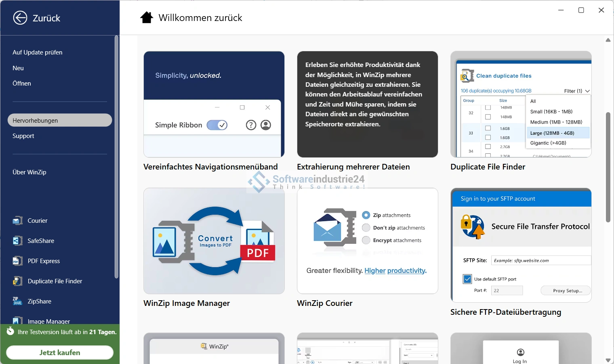Open the Auf Update prüfen menu item
This screenshot has height=364, width=614.
pyautogui.click(x=38, y=52)
